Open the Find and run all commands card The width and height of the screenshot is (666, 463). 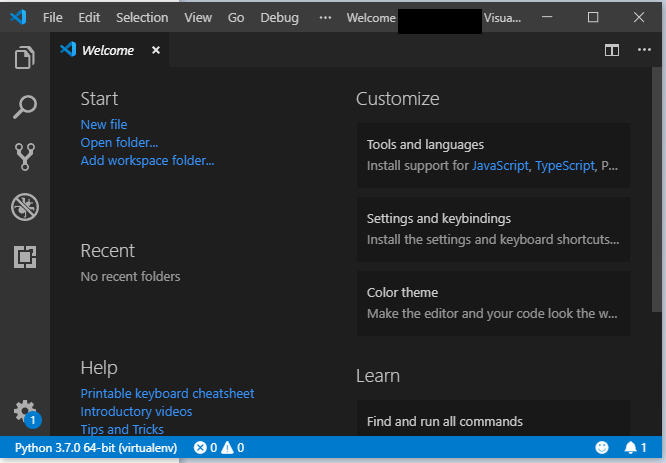(494, 418)
